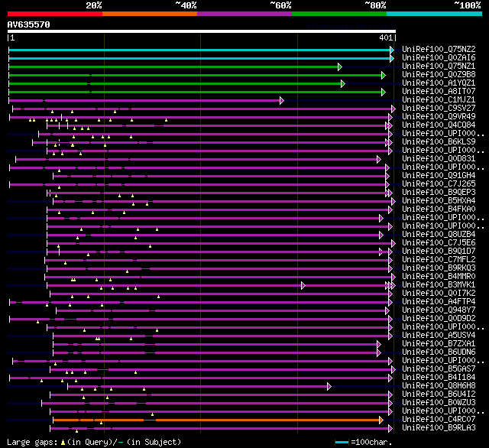The image size is (489, 448).
Task: Click the green arrowhead of UniRef100_Q0Z9B8 alignment
Action: (x=384, y=75)
